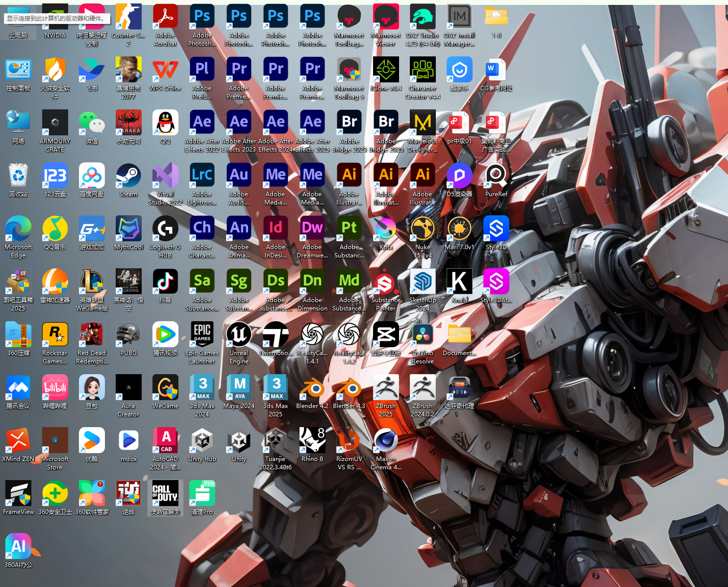Select the SketchUp 2024 icon
This screenshot has height=587, width=728.
pyautogui.click(x=423, y=290)
